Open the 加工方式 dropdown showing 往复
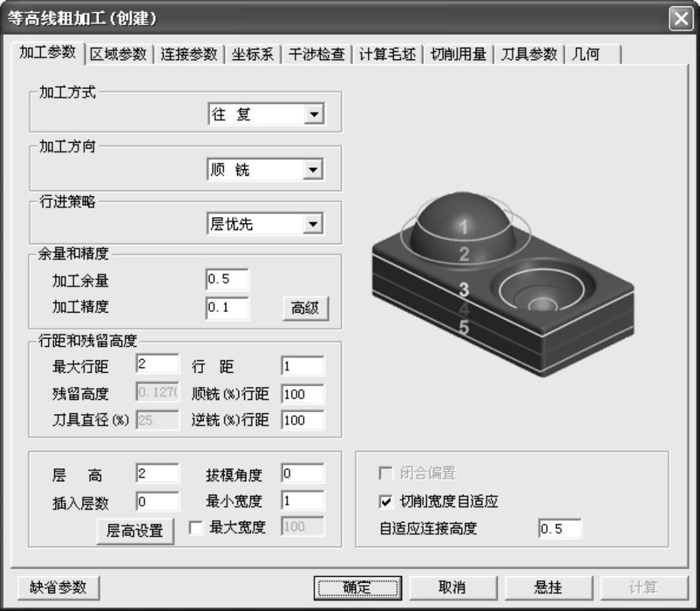700x611 pixels. (313, 115)
